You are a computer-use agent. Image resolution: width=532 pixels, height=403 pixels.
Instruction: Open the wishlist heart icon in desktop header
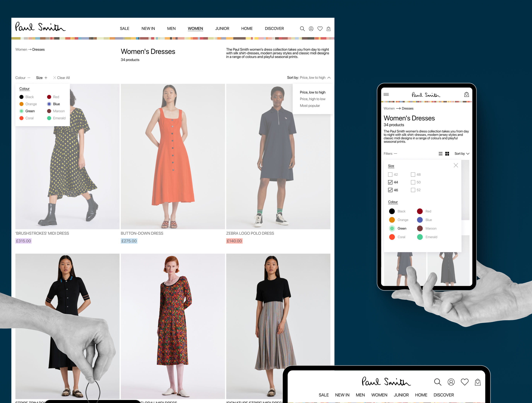pyautogui.click(x=320, y=29)
